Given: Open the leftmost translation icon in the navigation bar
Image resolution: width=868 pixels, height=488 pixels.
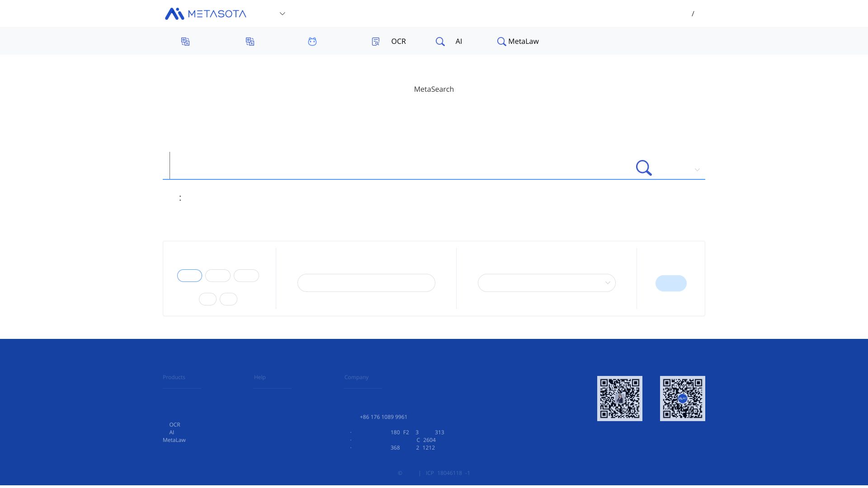Looking at the screenshot, I should pyautogui.click(x=185, y=42).
